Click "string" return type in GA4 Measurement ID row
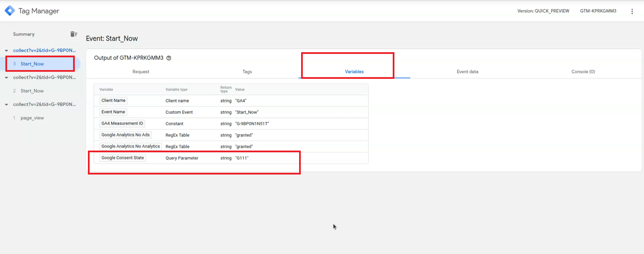The height and width of the screenshot is (254, 644). coord(226,124)
